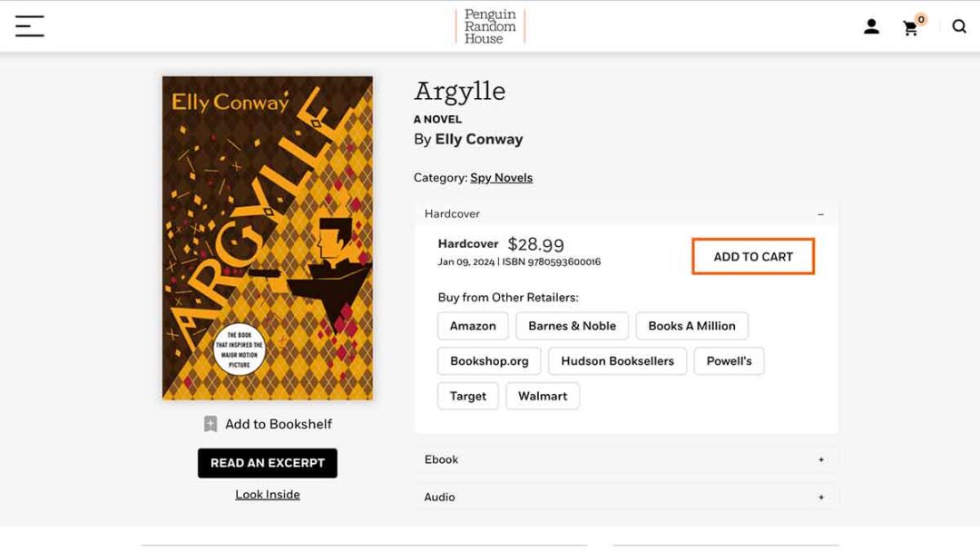Open the shopping cart icon
Viewport: 980px width, 552px height.
click(911, 27)
